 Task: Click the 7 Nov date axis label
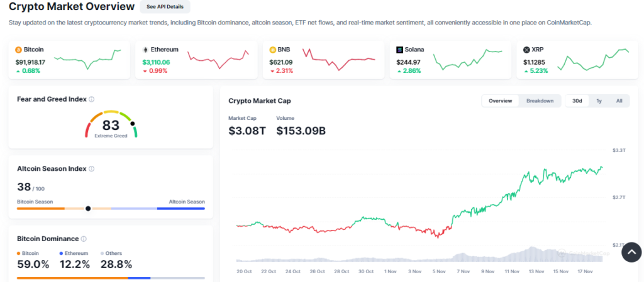(x=464, y=271)
